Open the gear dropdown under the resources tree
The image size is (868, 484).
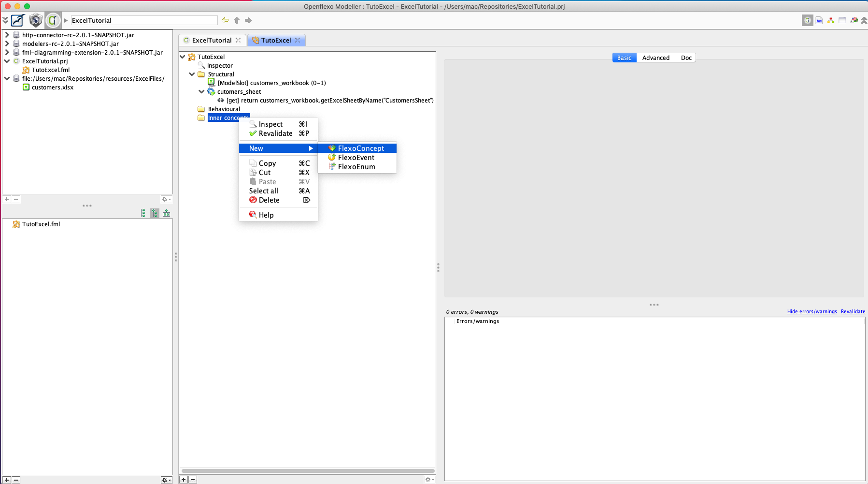tap(166, 199)
